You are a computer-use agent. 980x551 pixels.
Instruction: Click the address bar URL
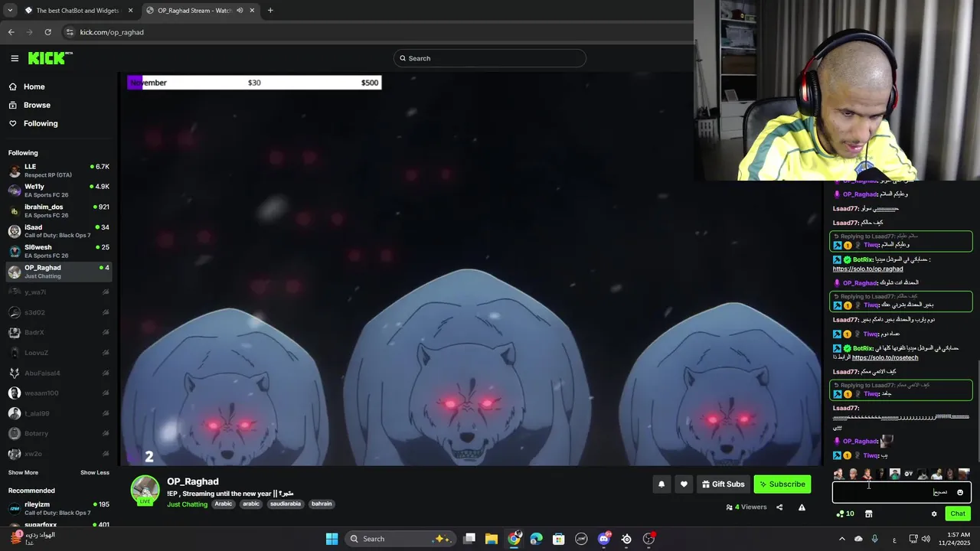click(x=112, y=32)
